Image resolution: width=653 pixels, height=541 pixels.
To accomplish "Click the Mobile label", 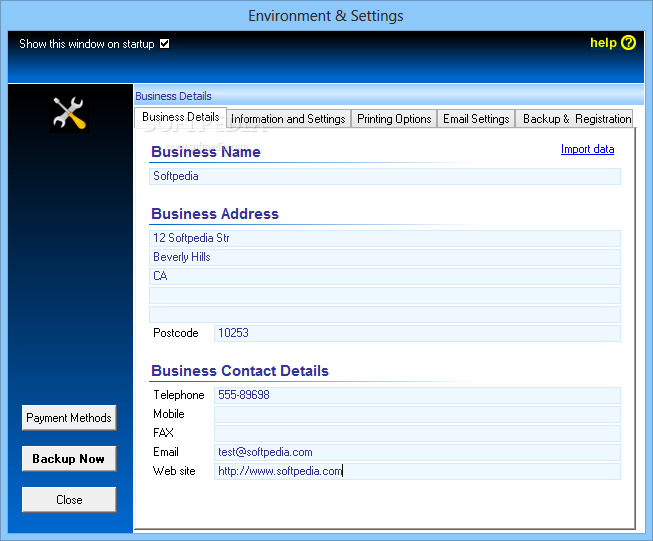I will pyautogui.click(x=169, y=414).
